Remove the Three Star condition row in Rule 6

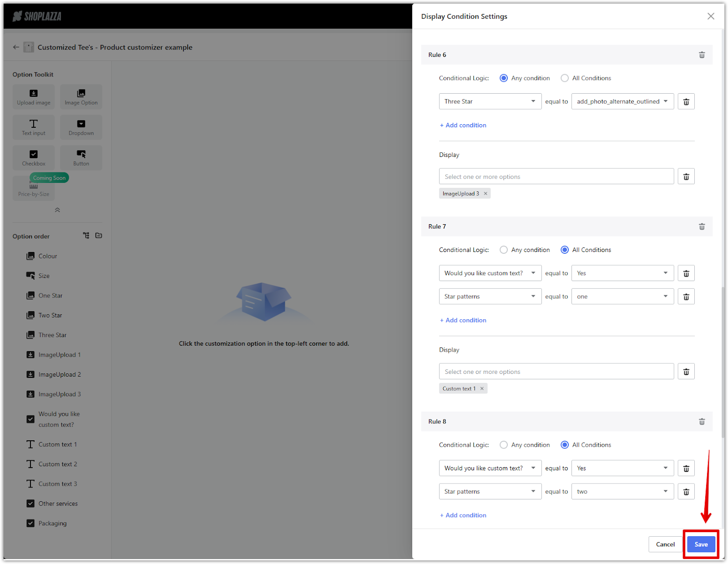click(x=686, y=101)
